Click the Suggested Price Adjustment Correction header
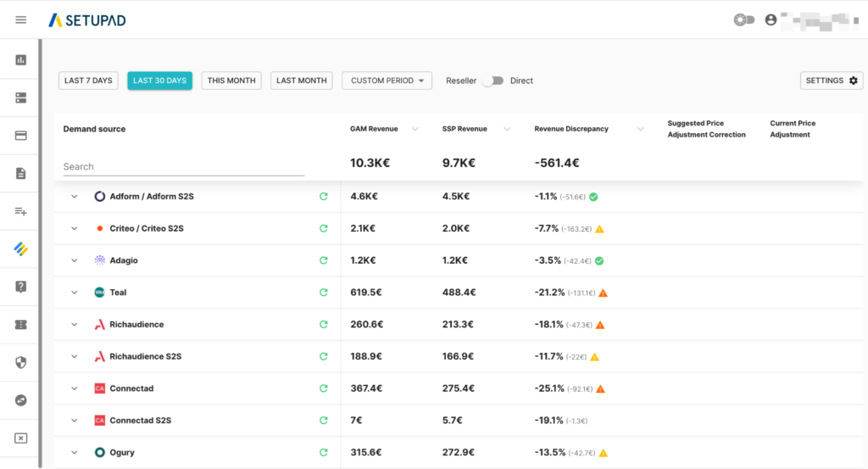 coord(706,129)
